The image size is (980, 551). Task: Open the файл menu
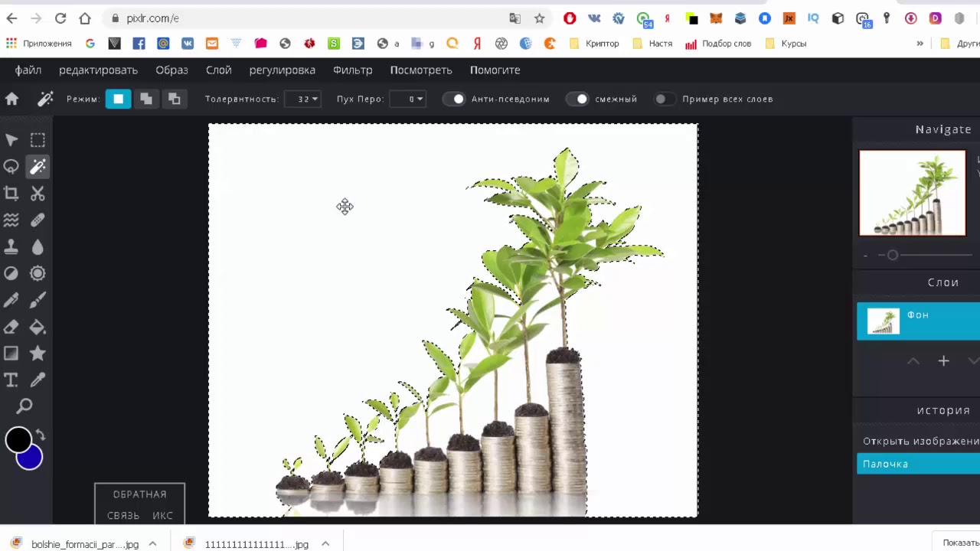[x=28, y=70]
